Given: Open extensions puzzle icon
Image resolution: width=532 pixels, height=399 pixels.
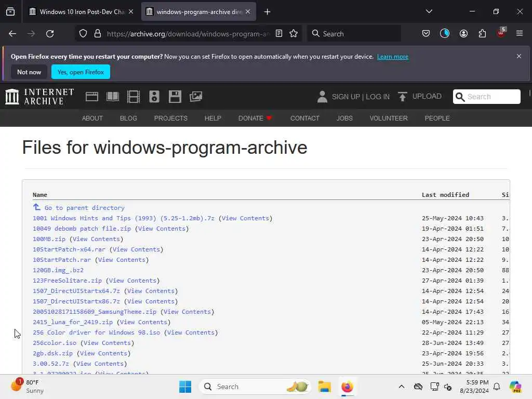Looking at the screenshot, I should coord(482,34).
